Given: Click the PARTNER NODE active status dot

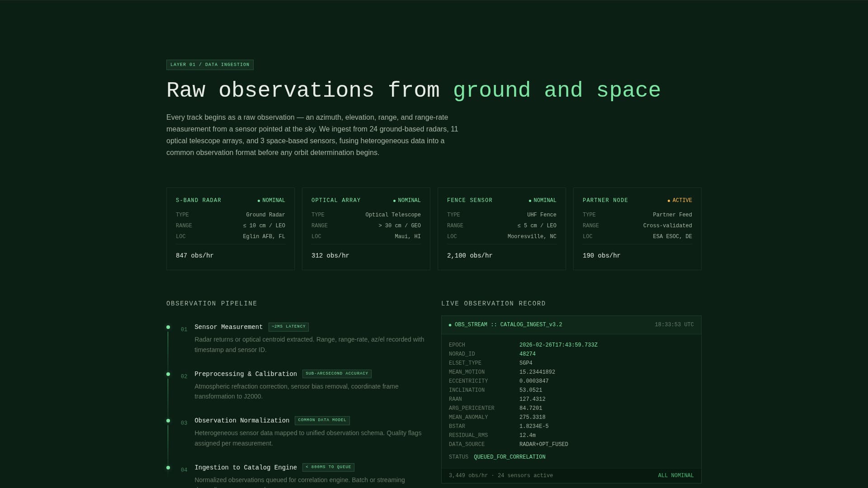Looking at the screenshot, I should point(669,200).
